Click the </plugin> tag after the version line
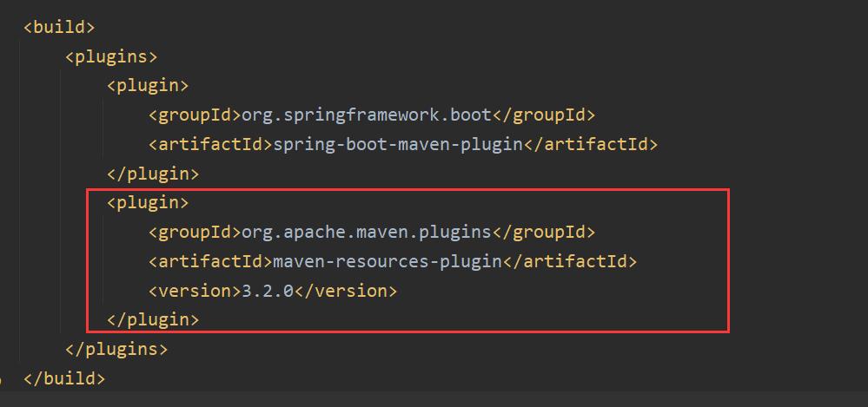 coord(153,320)
